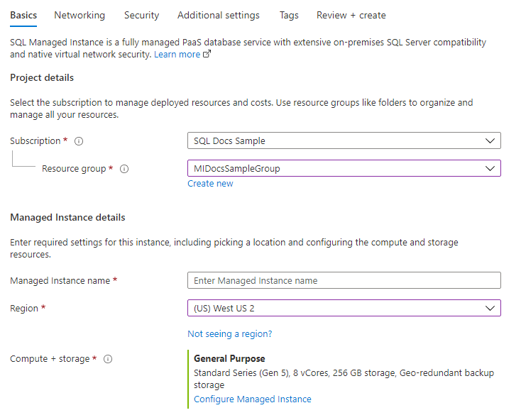Go to the Additional settings tab
Viewport: 521px width, 420px height.
[219, 15]
